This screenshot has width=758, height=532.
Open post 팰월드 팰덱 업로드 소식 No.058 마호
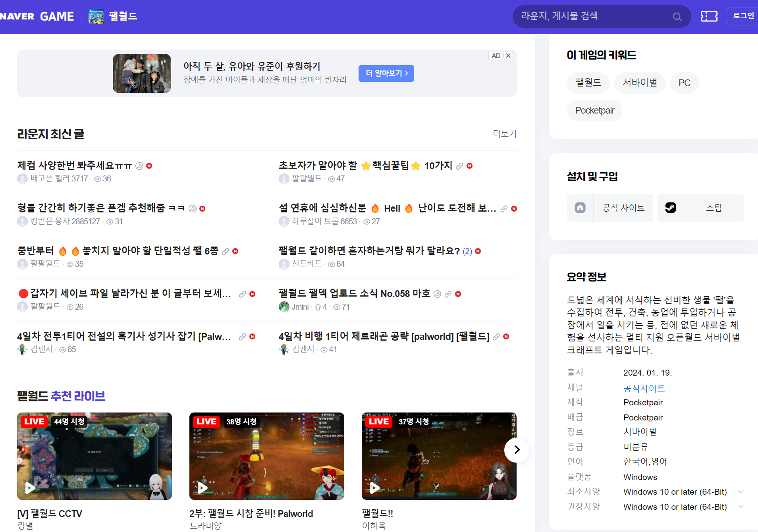pyautogui.click(x=355, y=293)
